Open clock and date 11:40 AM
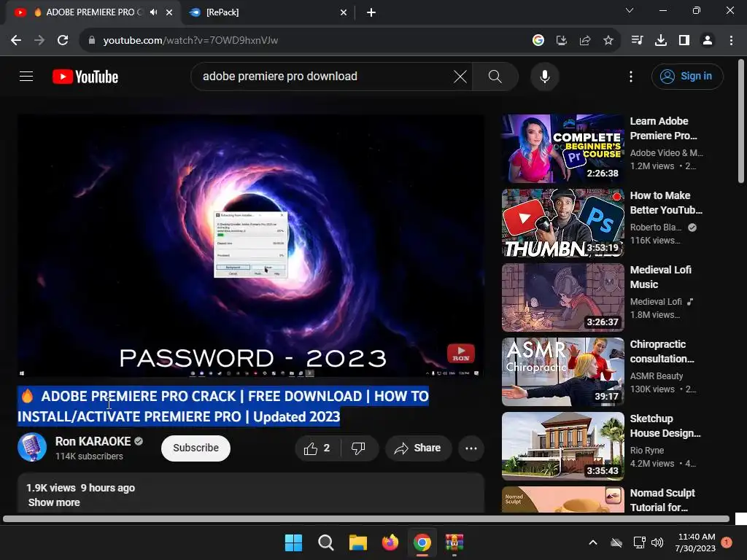This screenshot has height=560, width=747. (696, 542)
